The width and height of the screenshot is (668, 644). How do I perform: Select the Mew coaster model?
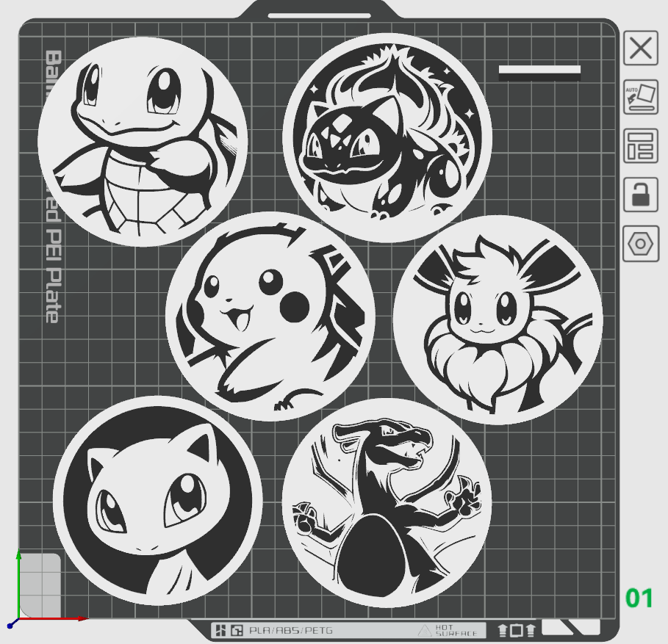tap(157, 501)
